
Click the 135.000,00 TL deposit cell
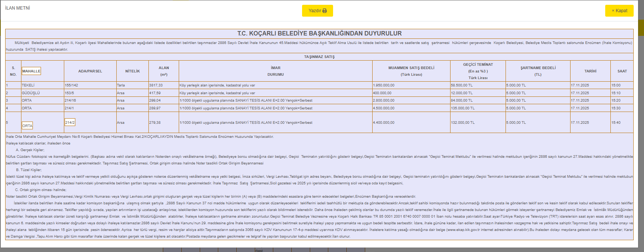(463, 108)
